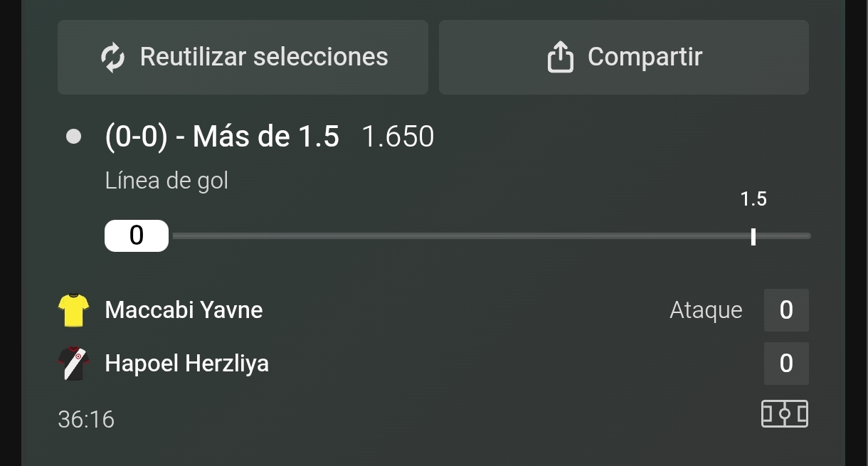The image size is (868, 466).
Task: Click the 1.650 odds value
Action: click(x=398, y=137)
